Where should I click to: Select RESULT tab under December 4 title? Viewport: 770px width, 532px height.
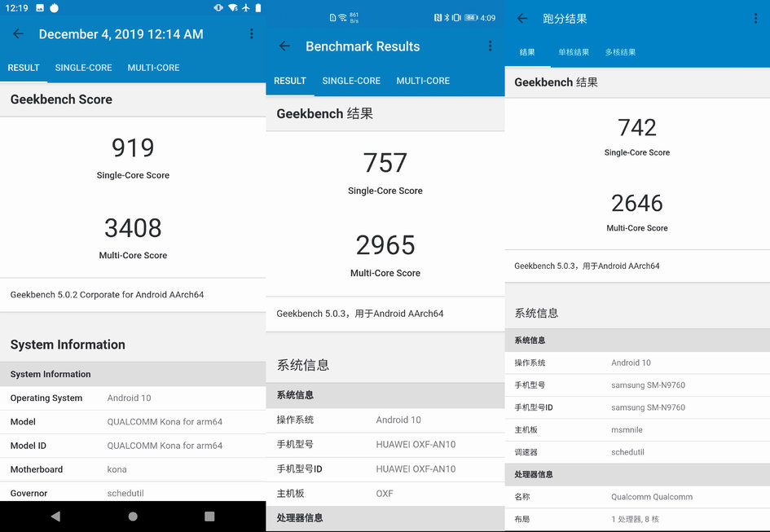tap(24, 68)
